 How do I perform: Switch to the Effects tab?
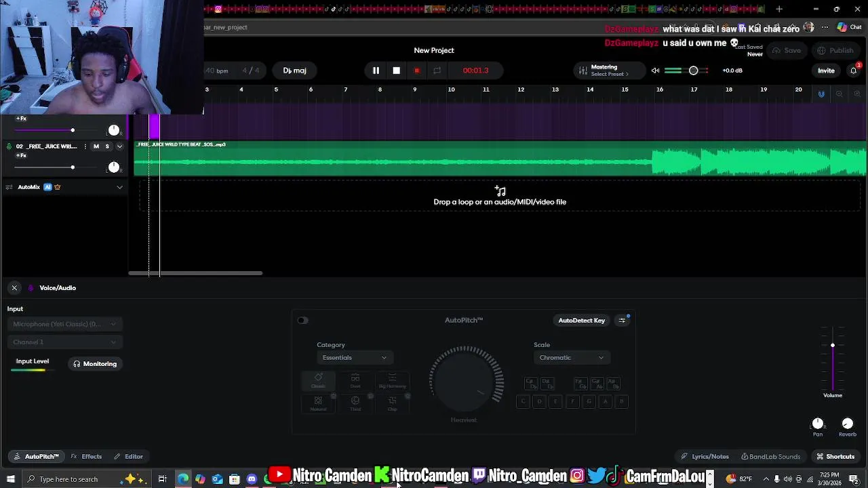(86, 457)
